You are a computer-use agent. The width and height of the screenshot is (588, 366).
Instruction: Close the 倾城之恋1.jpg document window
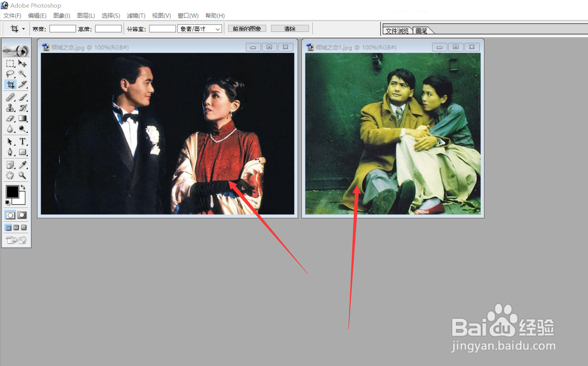coord(472,47)
